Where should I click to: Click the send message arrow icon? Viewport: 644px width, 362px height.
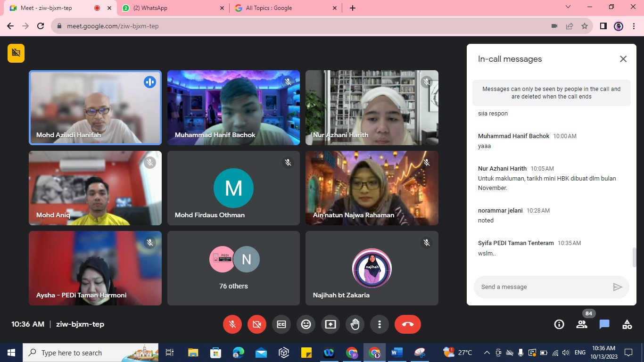pos(618,287)
